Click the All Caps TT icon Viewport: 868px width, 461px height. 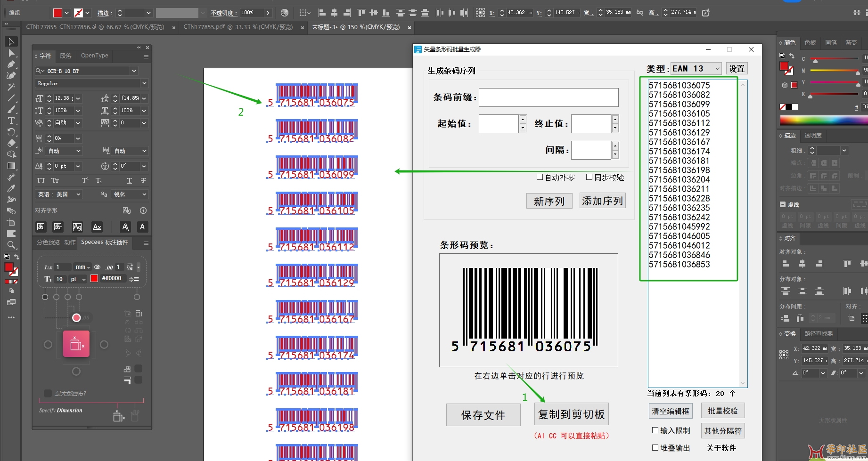coord(41,180)
